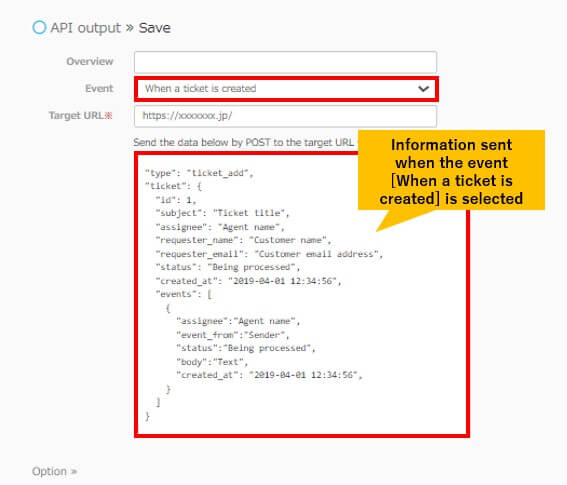The image size is (567, 485).
Task: Click the Target URL label text
Action: [x=77, y=116]
